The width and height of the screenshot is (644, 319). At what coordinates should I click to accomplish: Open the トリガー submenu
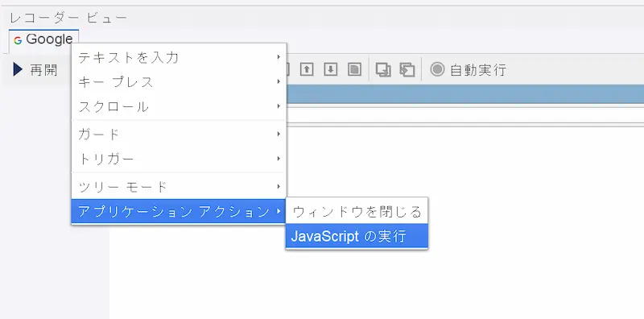(179, 159)
